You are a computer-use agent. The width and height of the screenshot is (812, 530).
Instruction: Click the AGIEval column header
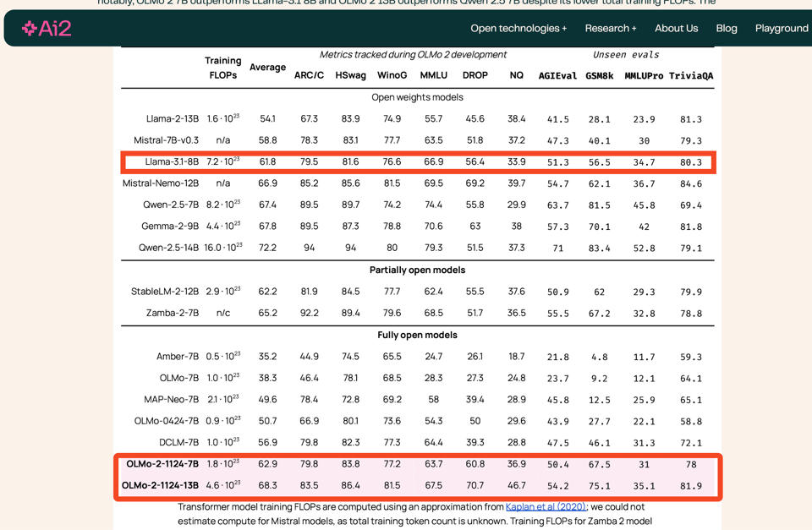pos(557,76)
